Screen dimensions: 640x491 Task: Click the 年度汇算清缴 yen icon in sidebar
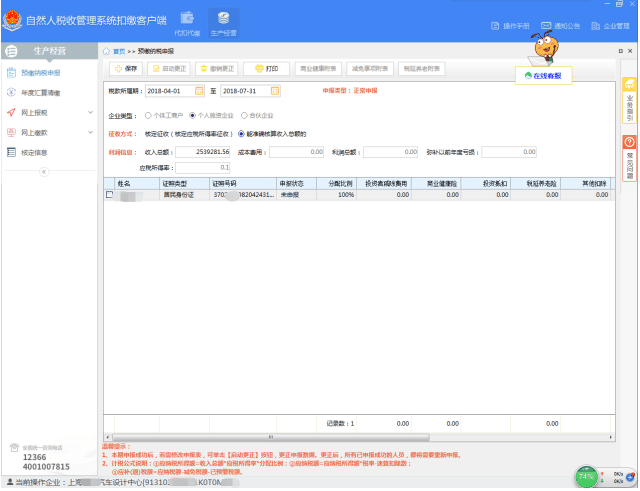[11, 93]
